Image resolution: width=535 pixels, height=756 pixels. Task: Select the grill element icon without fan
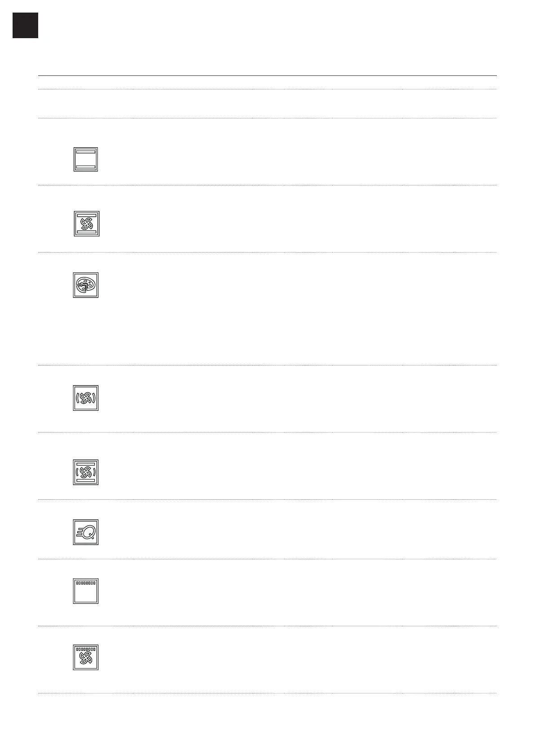[x=86, y=591]
